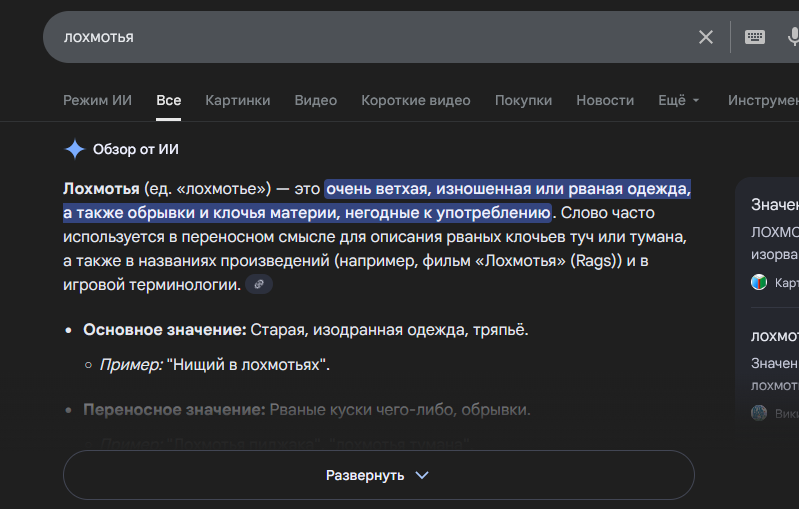Open the Ещё dropdown menu

click(678, 100)
